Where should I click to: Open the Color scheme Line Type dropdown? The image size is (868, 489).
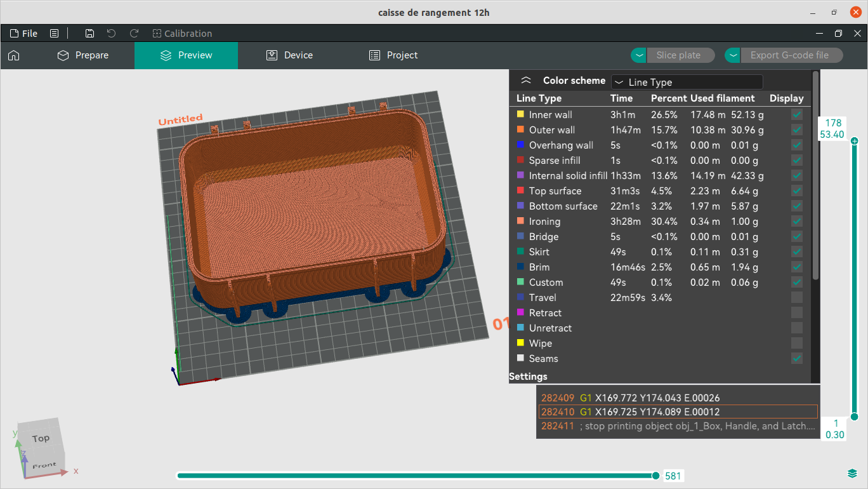[687, 82]
